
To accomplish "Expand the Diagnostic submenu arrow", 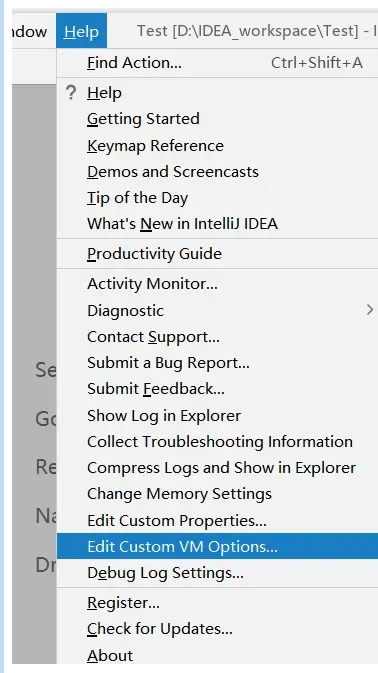I will click(370, 310).
